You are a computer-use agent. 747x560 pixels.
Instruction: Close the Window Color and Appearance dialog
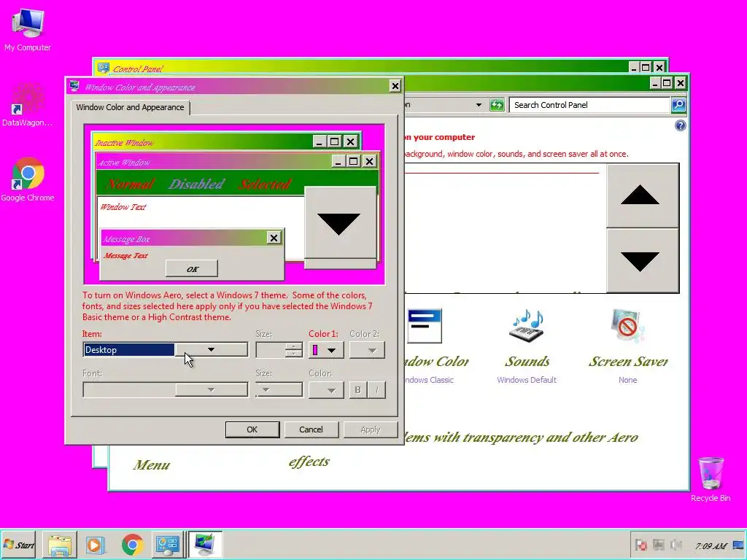(x=395, y=86)
